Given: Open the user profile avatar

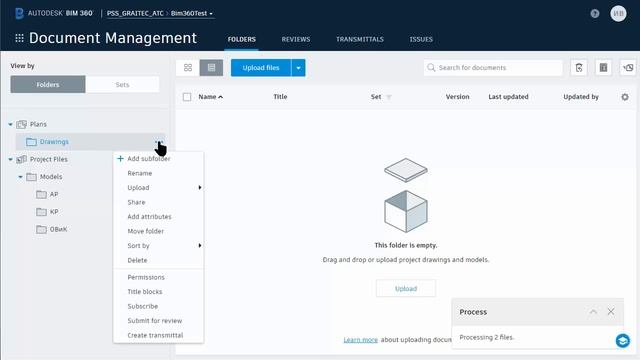Looking at the screenshot, I should click(x=618, y=13).
